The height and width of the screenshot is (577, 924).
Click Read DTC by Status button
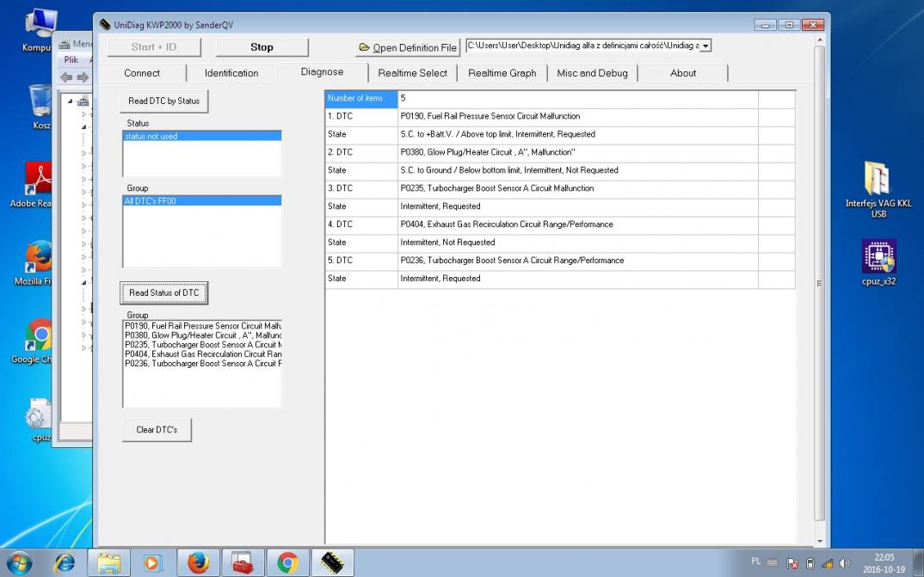[x=163, y=101]
